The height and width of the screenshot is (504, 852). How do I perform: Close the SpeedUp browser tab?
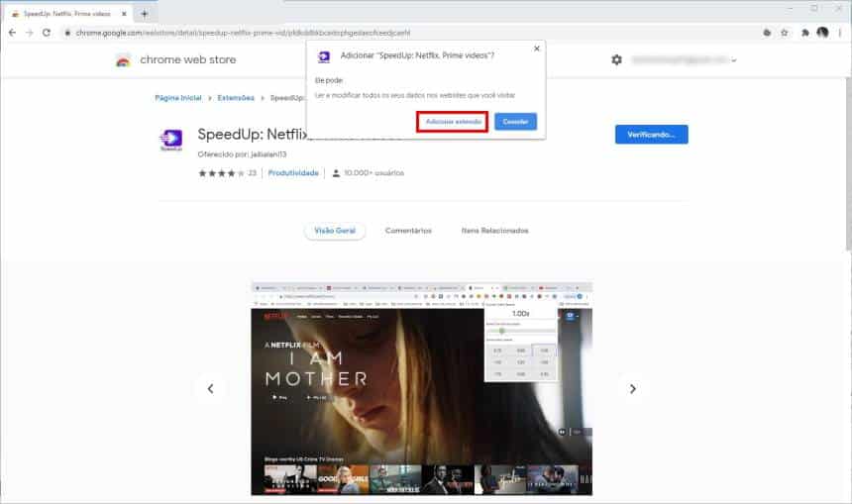point(124,14)
